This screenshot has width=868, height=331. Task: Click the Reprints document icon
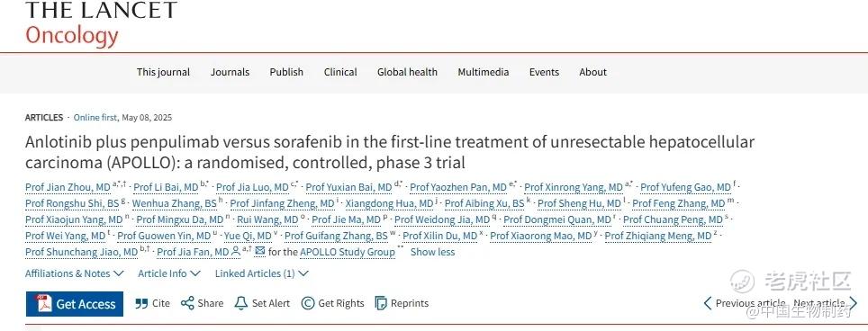(x=381, y=303)
